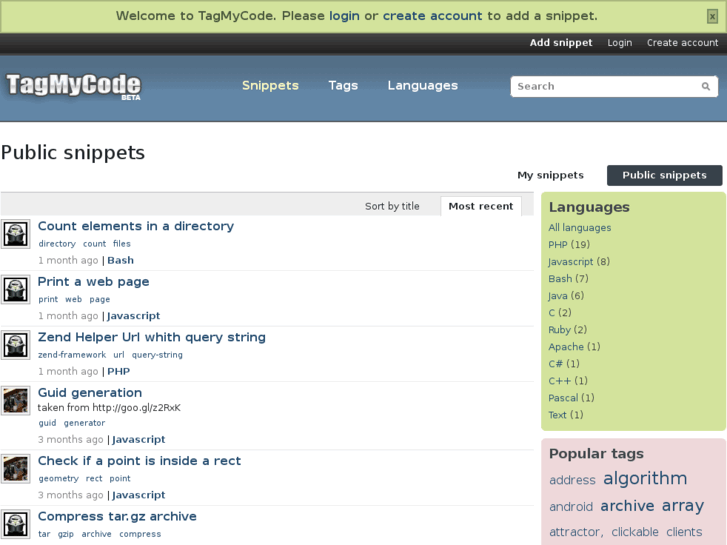Click the guid tag
The image size is (727, 545).
[x=47, y=423]
